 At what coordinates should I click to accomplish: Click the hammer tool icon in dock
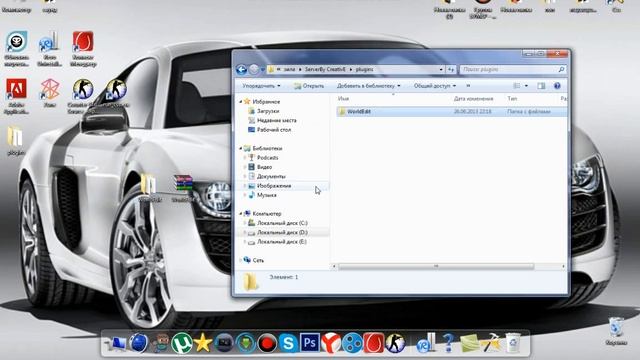(491, 343)
